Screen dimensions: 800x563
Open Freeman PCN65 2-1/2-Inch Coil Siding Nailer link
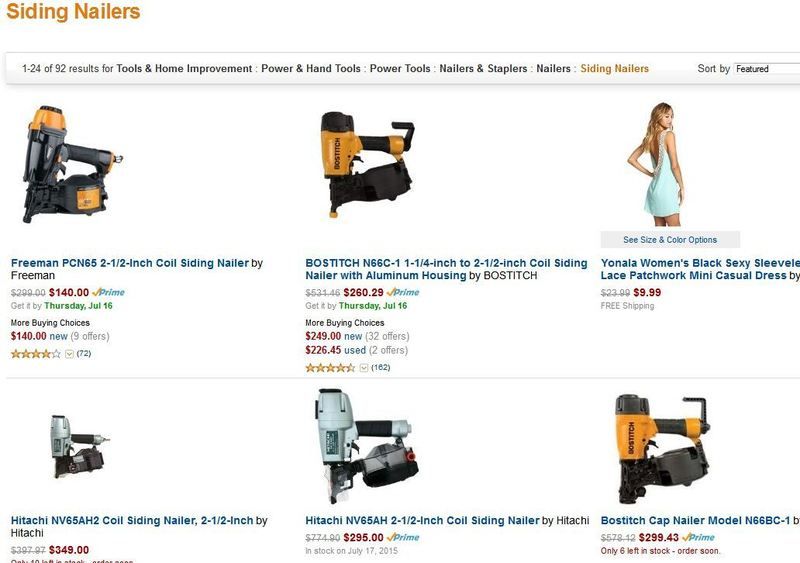pyautogui.click(x=130, y=263)
